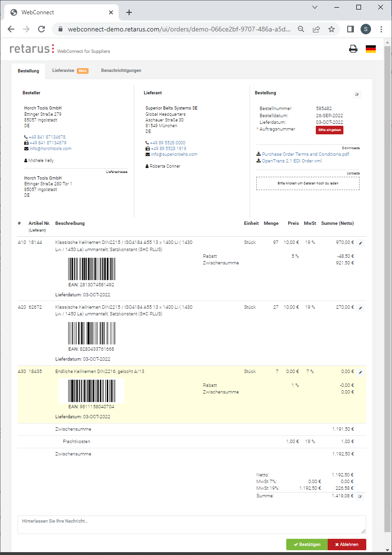Bookmark this page with the star icon
This screenshot has height=555, width=392.
pos(332,29)
